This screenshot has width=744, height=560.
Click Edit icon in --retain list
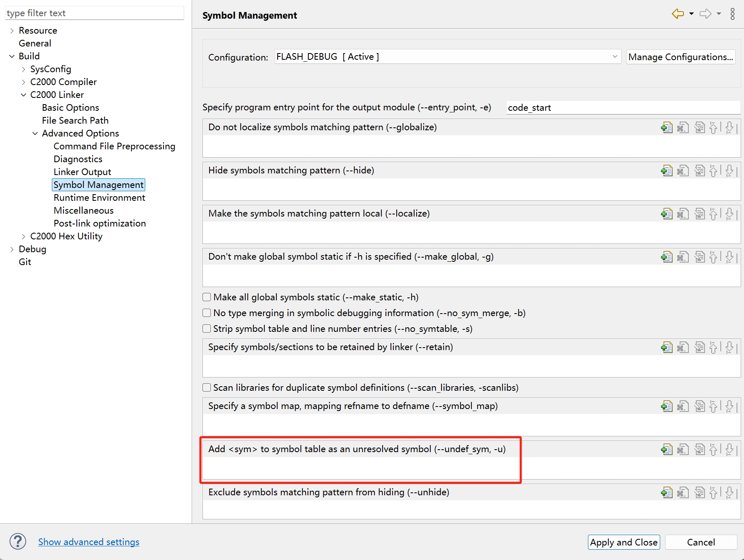tap(700, 347)
